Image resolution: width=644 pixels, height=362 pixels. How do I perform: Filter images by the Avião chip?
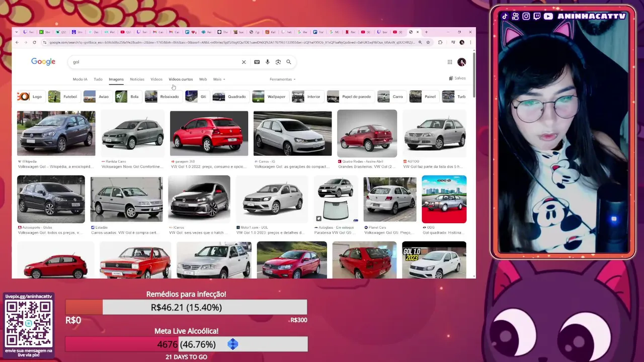(x=97, y=97)
